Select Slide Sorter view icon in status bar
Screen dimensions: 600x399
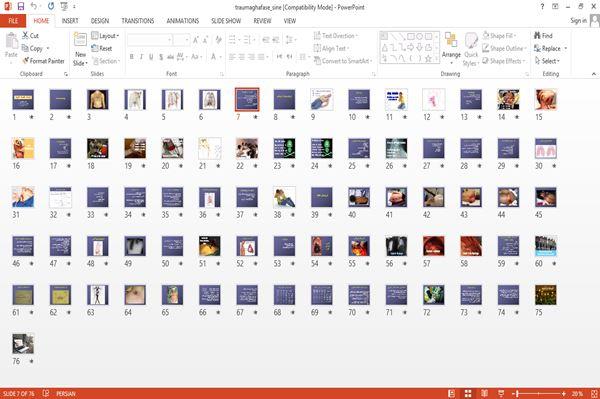pos(468,393)
